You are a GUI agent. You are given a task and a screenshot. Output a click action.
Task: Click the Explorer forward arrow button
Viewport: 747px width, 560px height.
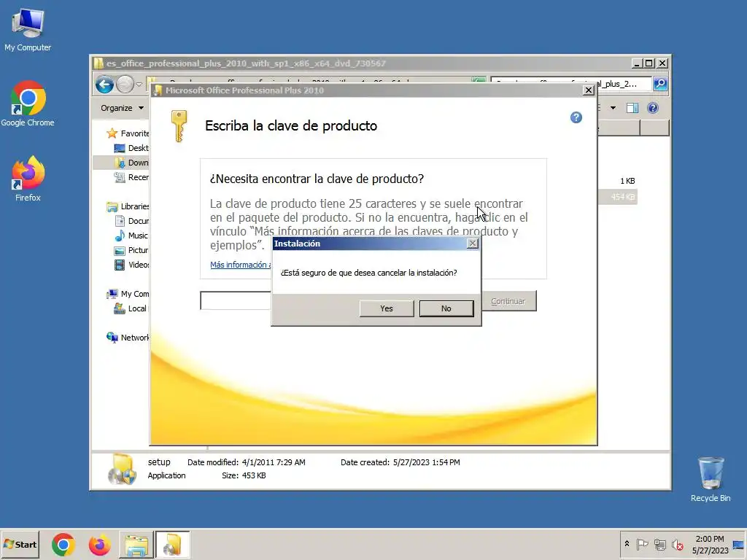pos(125,85)
